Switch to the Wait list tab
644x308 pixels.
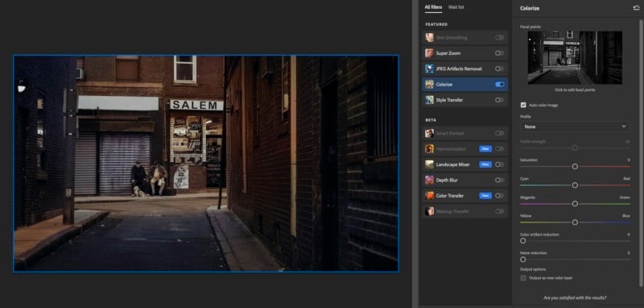(456, 7)
